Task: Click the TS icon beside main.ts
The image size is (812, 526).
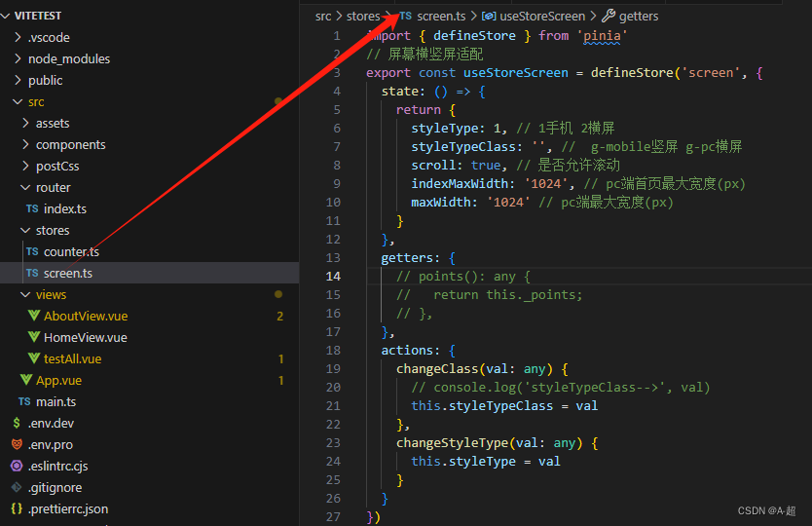Action: point(24,401)
